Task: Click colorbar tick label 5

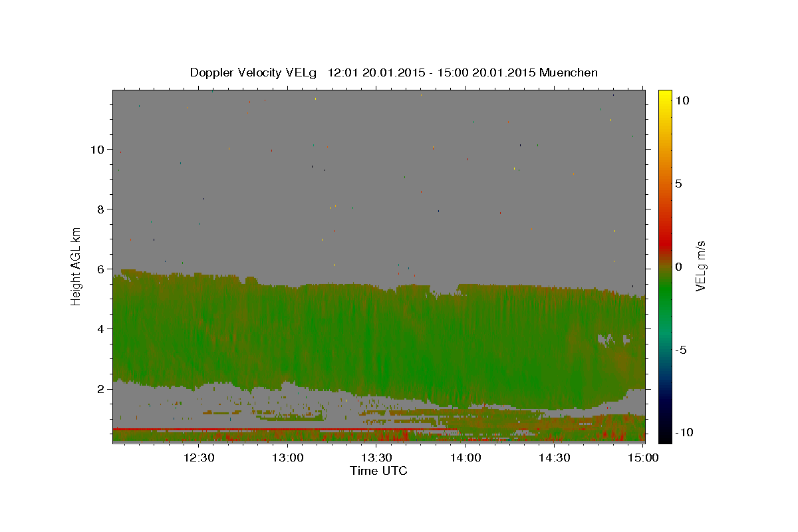Action: pyautogui.click(x=678, y=184)
